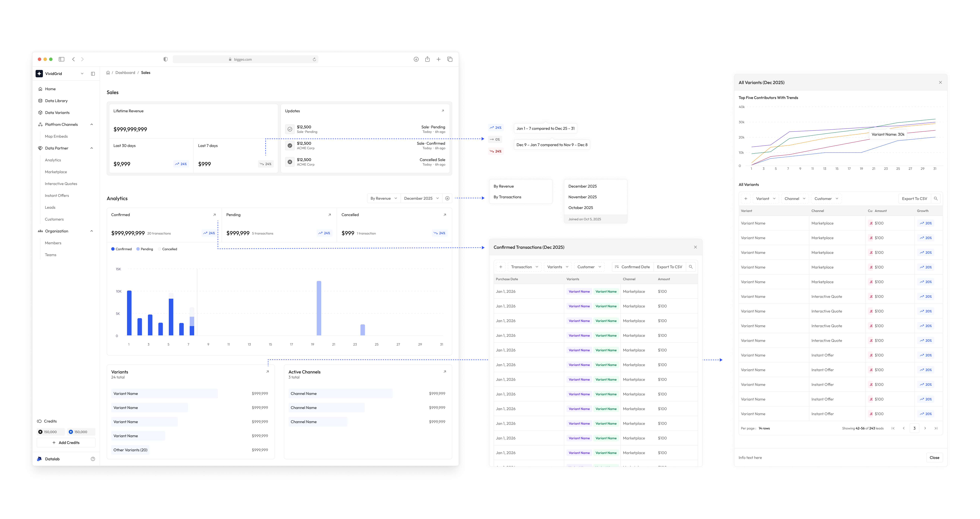The height and width of the screenshot is (519, 980).
Task: Click the download icon next to December 2025
Action: (x=447, y=198)
